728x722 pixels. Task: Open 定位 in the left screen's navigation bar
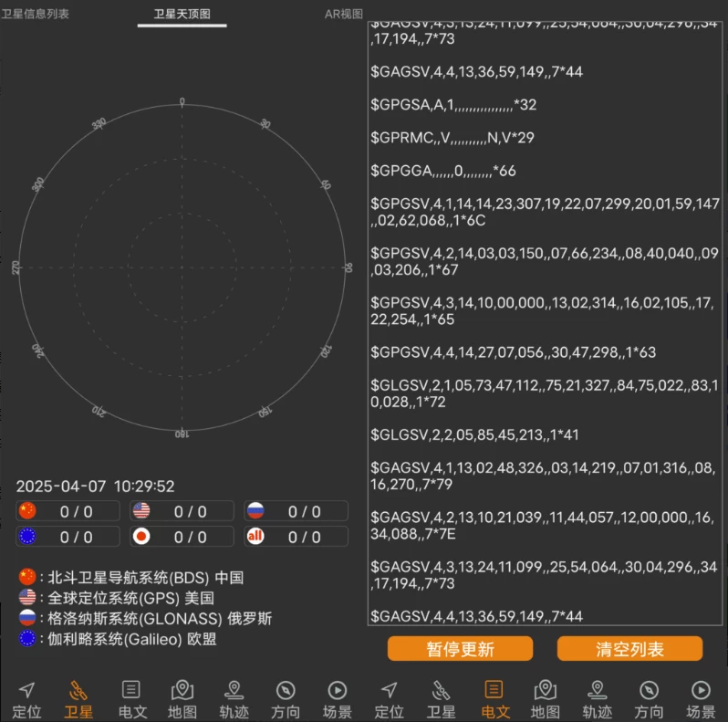(x=26, y=699)
